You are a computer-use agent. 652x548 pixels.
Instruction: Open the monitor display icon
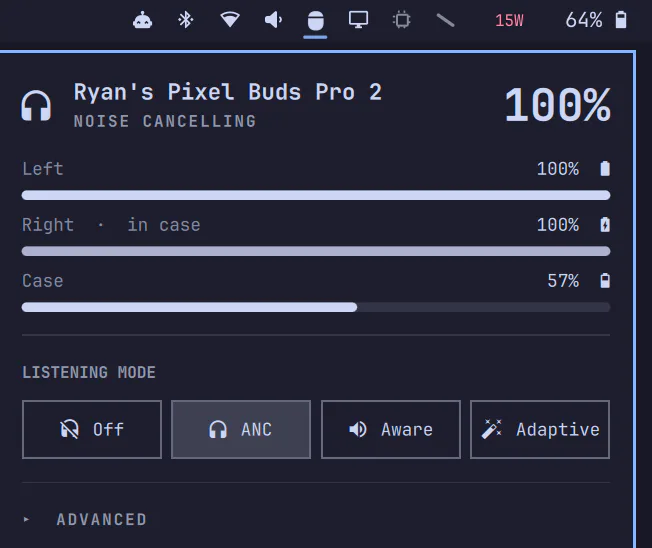click(358, 20)
